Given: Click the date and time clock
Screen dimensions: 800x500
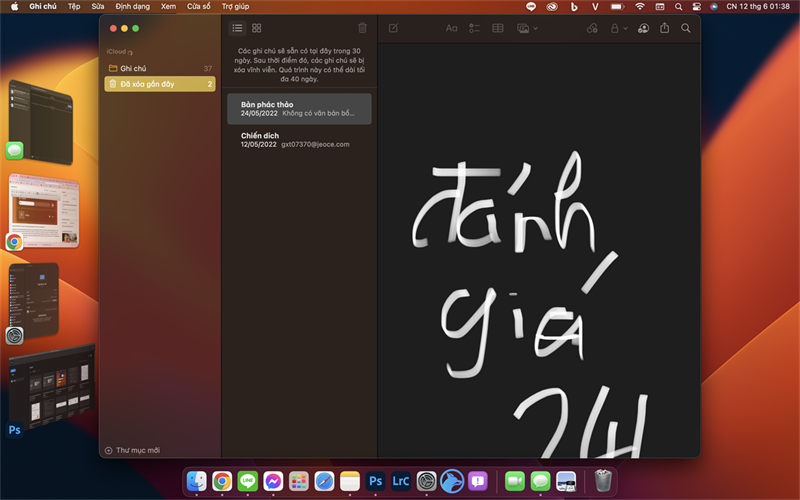Looking at the screenshot, I should tap(758, 7).
